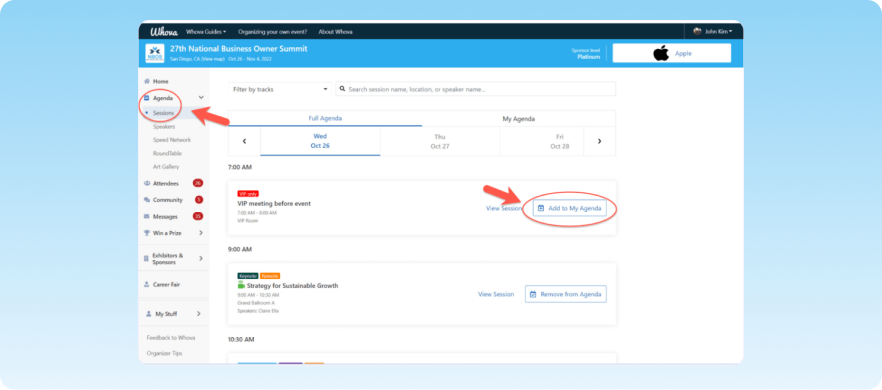This screenshot has height=390, width=882.
Task: Remove Strategy session from Agenda
Action: (x=566, y=294)
